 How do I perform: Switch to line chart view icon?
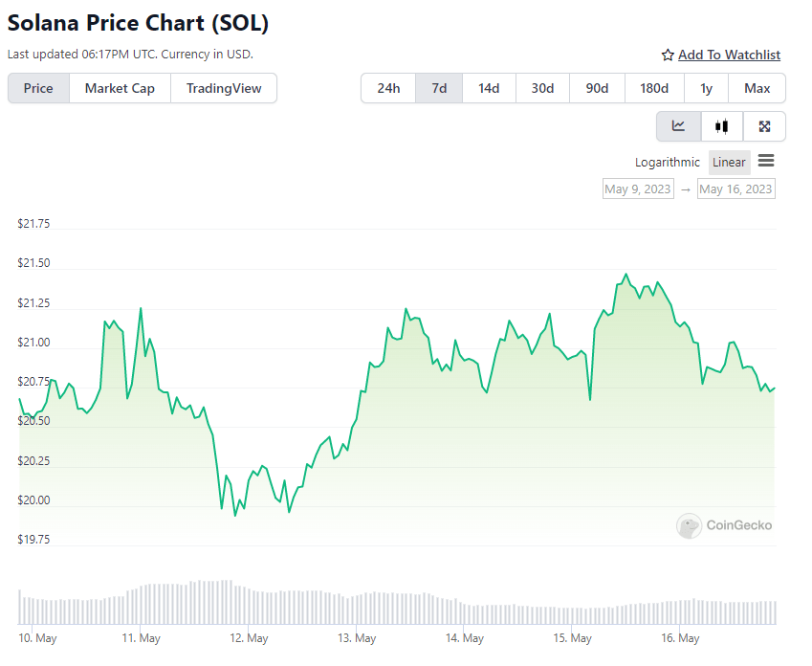click(678, 126)
